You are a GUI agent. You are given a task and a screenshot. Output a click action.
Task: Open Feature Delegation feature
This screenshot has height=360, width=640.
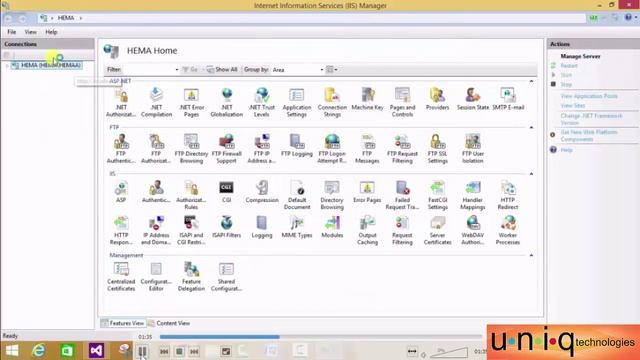(191, 277)
